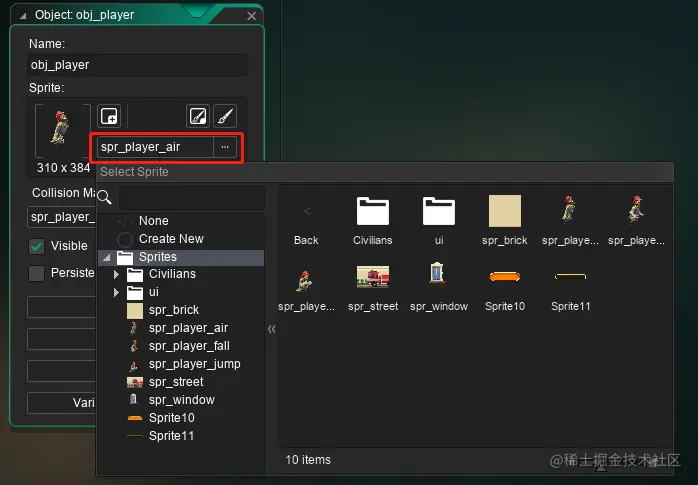Click the sprite search text field

coord(192,197)
